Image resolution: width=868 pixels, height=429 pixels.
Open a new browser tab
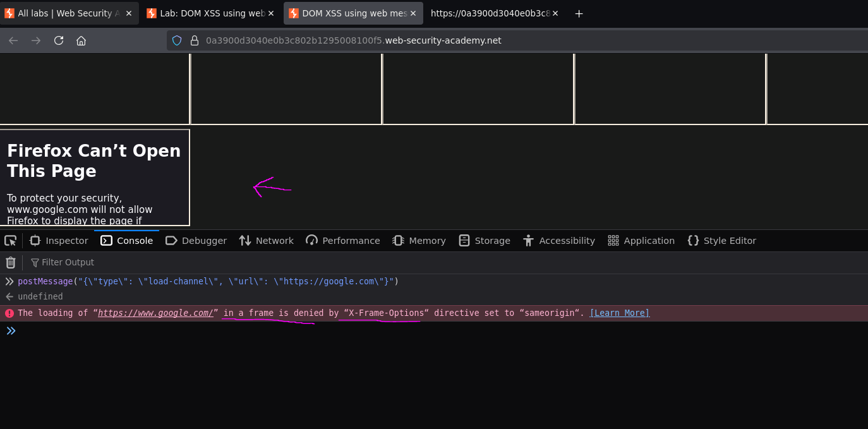click(x=579, y=13)
